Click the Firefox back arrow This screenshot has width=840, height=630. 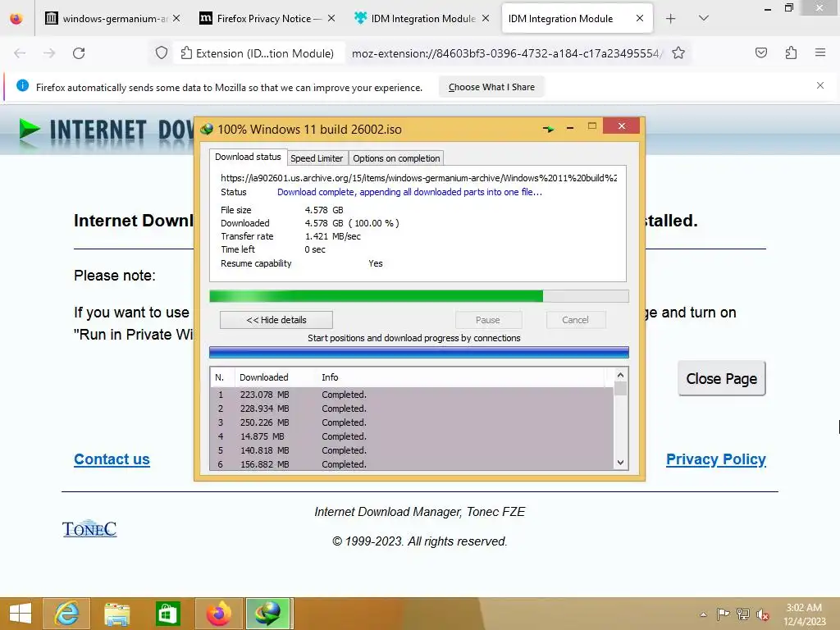(x=20, y=53)
